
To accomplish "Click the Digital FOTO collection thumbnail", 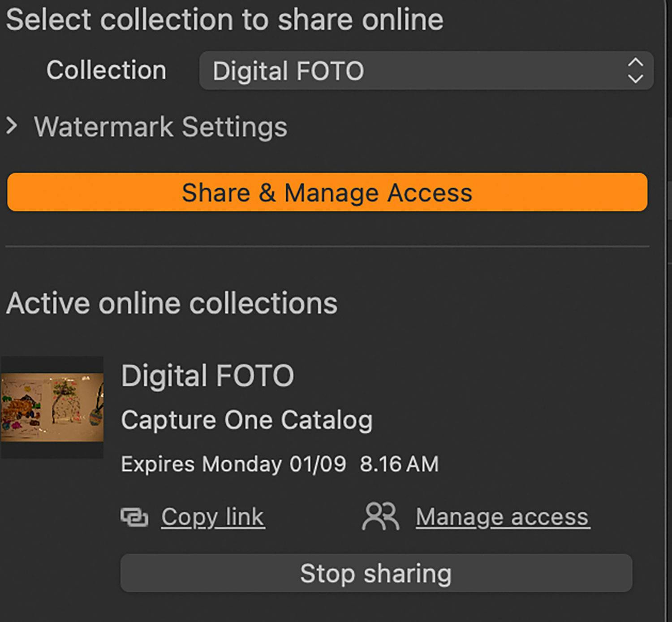I will (52, 407).
